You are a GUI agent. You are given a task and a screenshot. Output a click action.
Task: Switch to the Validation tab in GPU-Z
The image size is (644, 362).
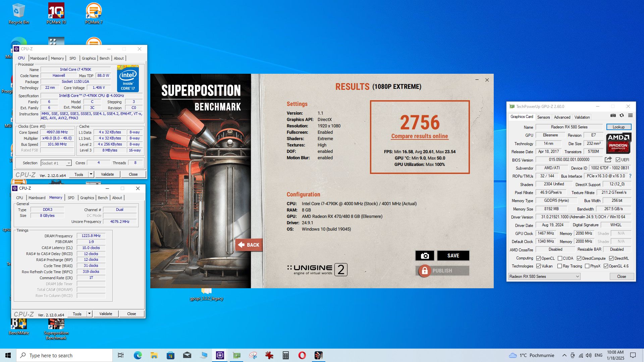pos(582,117)
